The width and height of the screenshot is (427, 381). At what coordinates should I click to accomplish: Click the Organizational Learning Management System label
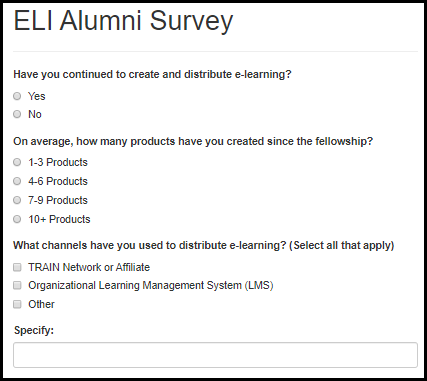[151, 286]
